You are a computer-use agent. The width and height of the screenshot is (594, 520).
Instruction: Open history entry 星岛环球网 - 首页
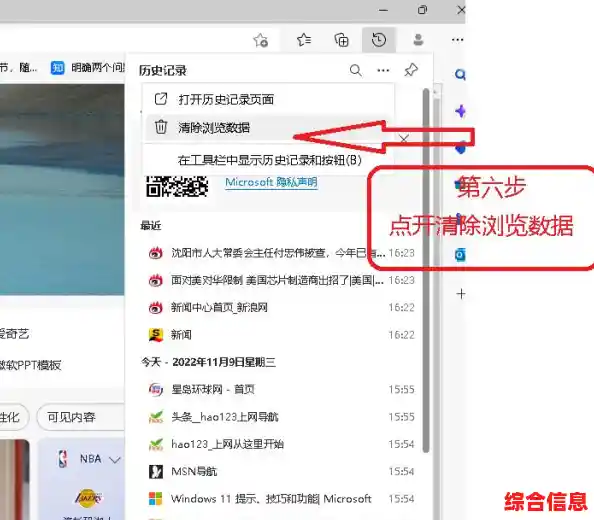[281, 389]
